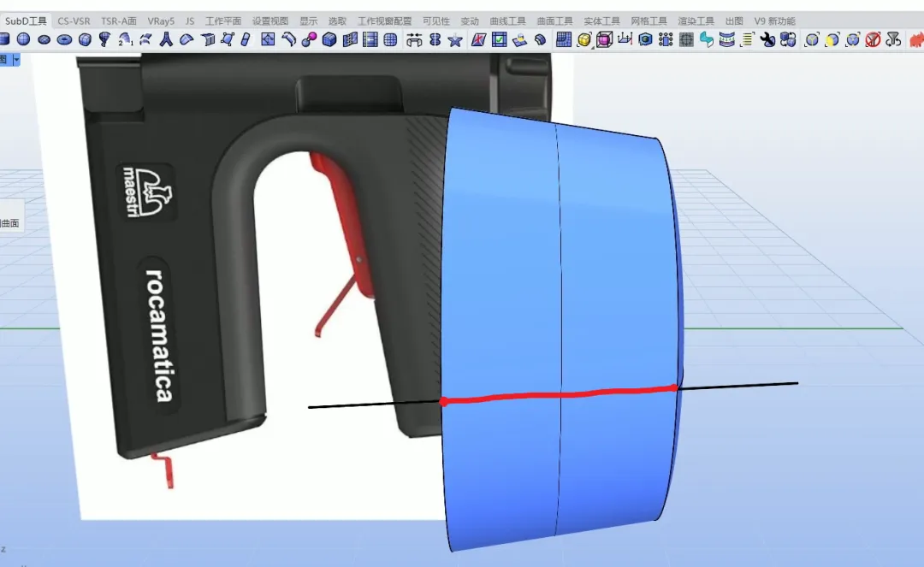Open the 工作平面 tab
Screen dimensions: 924x567
(222, 21)
